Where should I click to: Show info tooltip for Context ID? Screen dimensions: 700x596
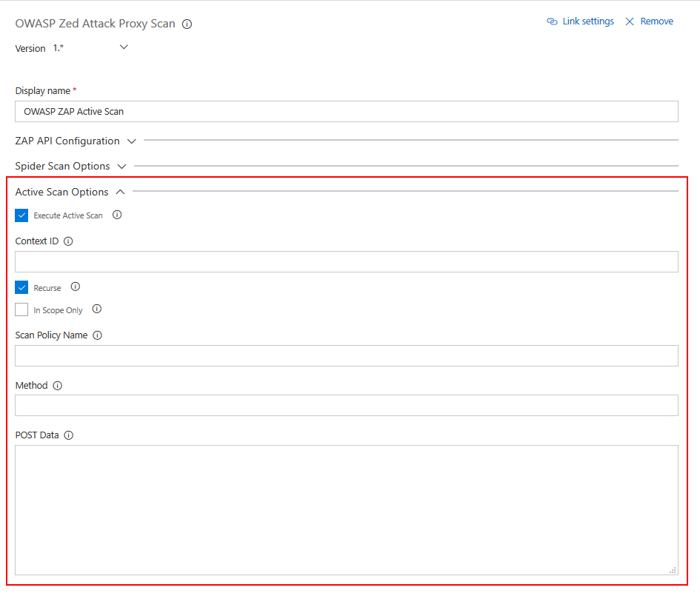click(x=68, y=241)
